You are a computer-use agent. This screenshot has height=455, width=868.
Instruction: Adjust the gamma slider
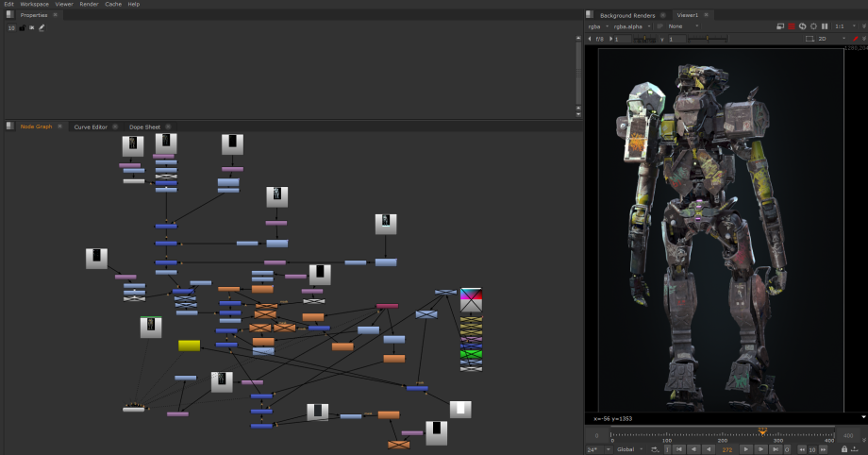(x=708, y=39)
